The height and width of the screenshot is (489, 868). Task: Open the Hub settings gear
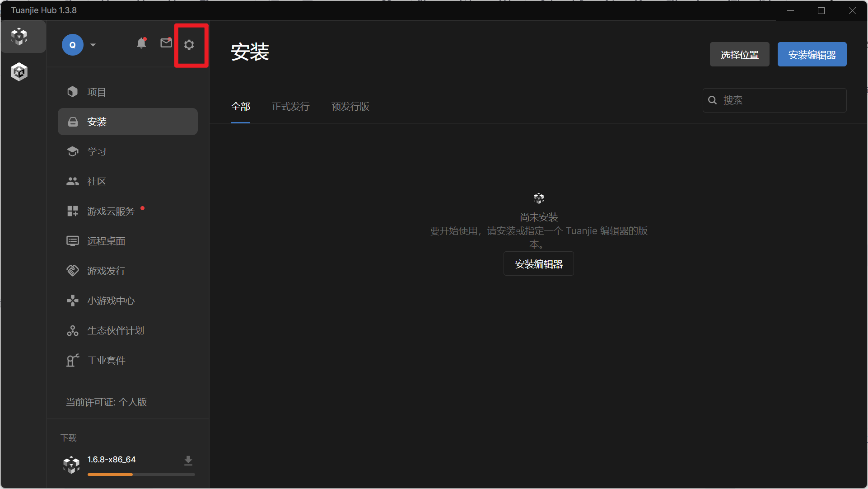coord(189,45)
